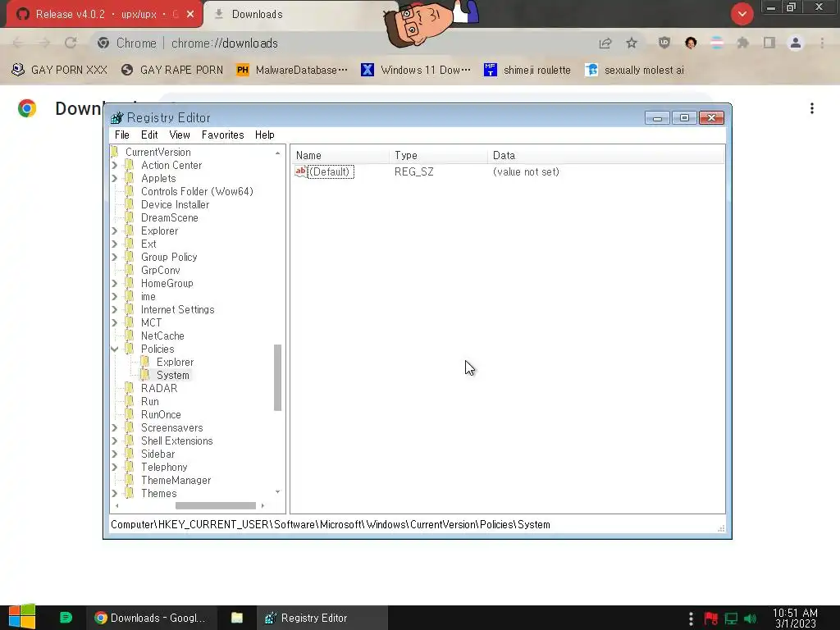Screen dimensions: 840x630
Task: Select the Explorer key under Policies
Action: click(x=175, y=362)
